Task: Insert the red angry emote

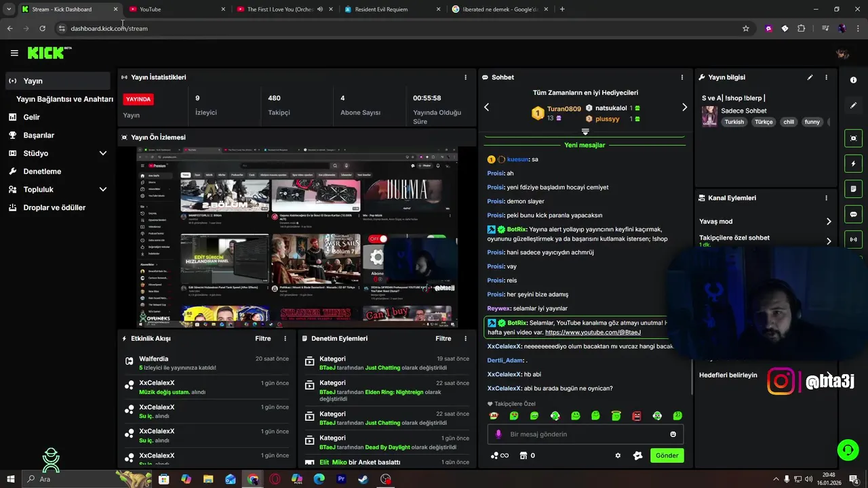Action: point(637,416)
